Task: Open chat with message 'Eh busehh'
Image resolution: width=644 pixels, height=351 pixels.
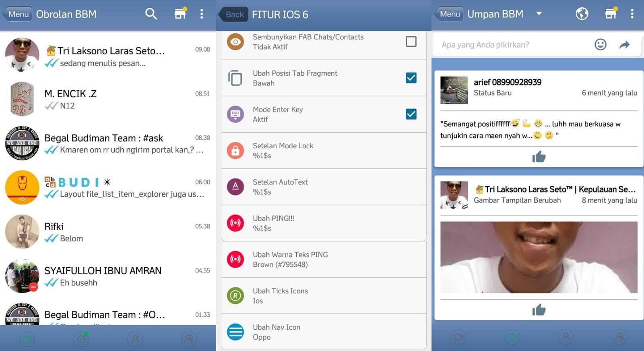Action: [108, 276]
